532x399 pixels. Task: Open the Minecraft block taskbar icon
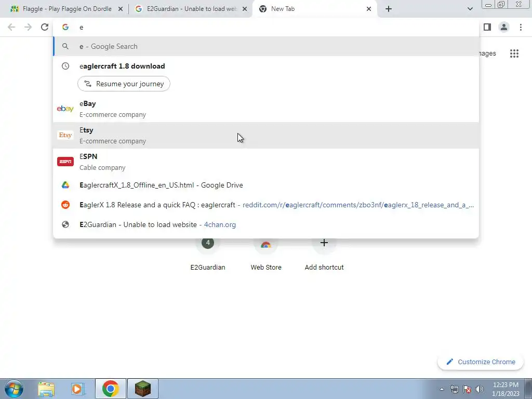(x=143, y=389)
